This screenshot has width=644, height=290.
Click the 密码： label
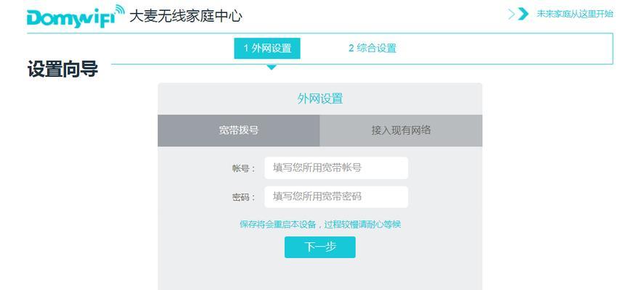pos(244,197)
